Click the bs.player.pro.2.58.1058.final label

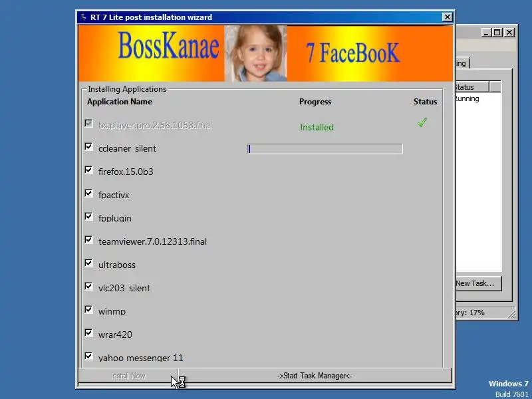coord(156,126)
